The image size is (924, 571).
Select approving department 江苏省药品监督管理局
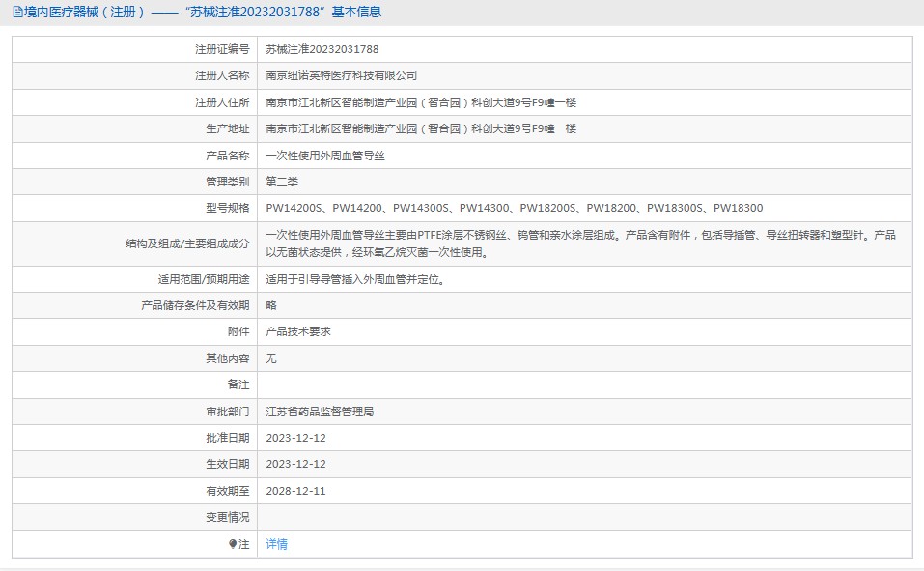319,412
